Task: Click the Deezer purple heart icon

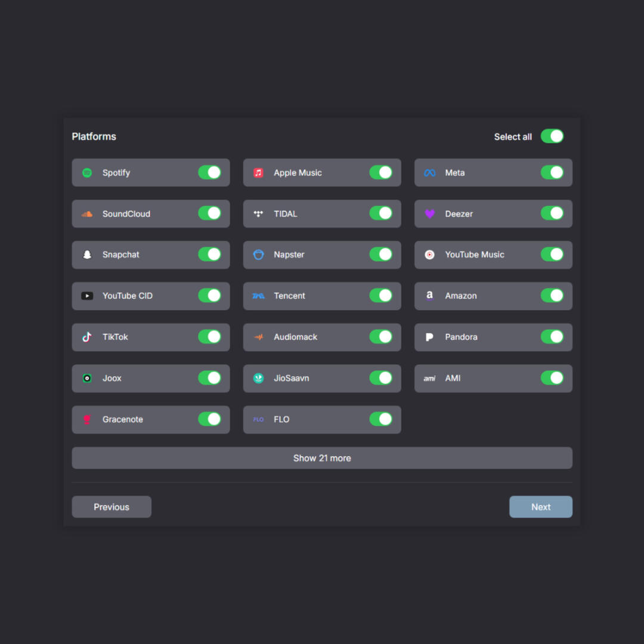Action: coord(429,214)
